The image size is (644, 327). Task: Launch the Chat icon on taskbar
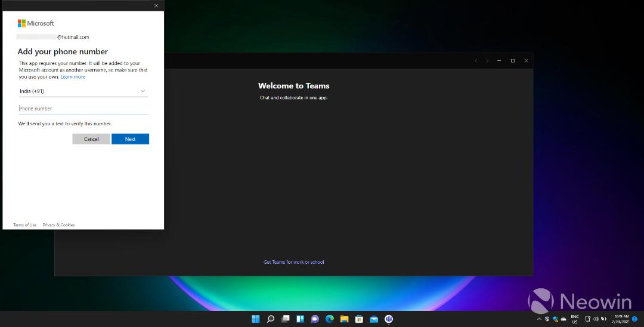[315, 319]
